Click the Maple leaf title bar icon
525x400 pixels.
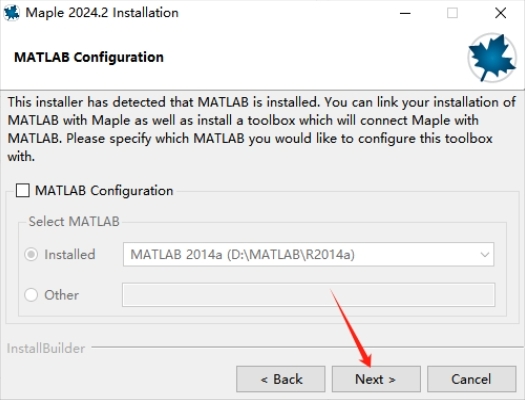[x=11, y=13]
